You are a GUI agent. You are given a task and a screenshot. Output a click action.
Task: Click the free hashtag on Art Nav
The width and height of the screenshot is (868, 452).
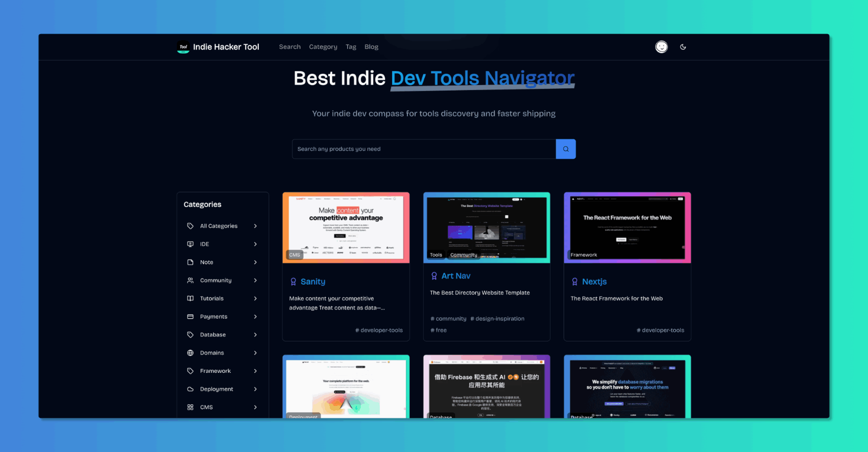pos(438,330)
